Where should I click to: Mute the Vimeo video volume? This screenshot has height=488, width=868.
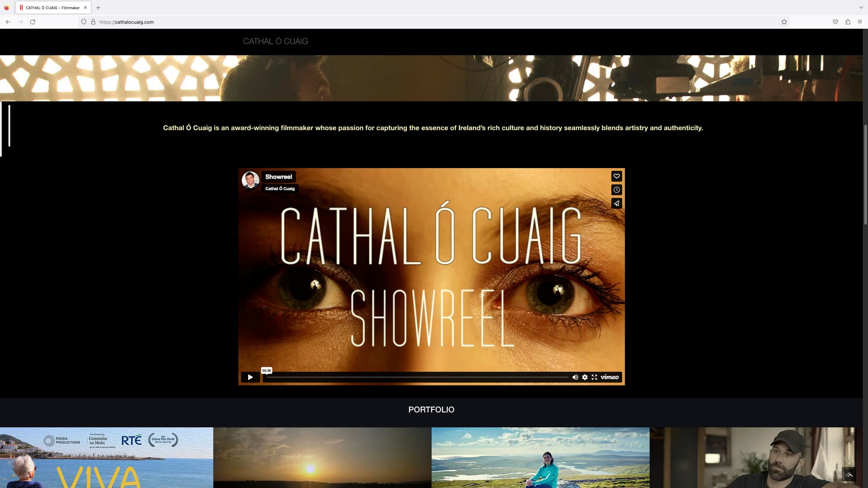[x=575, y=377]
